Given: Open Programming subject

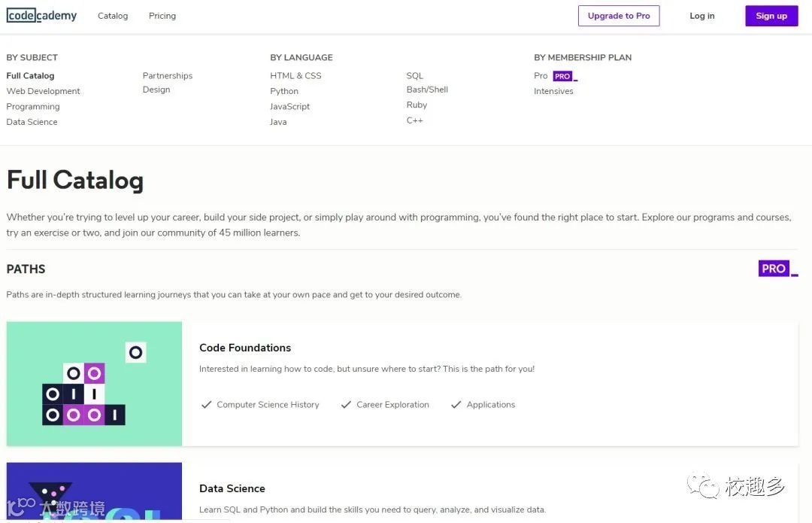Looking at the screenshot, I should pos(32,107).
